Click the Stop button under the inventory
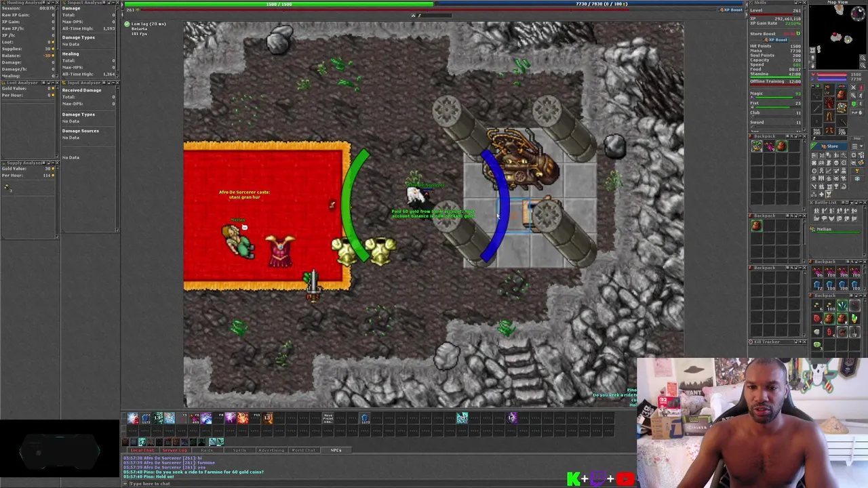 click(857, 138)
